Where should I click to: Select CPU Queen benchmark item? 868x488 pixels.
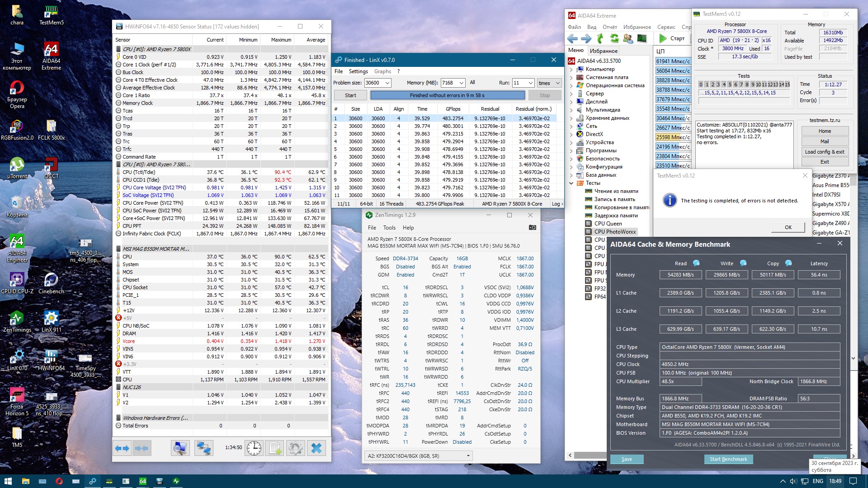tap(608, 223)
